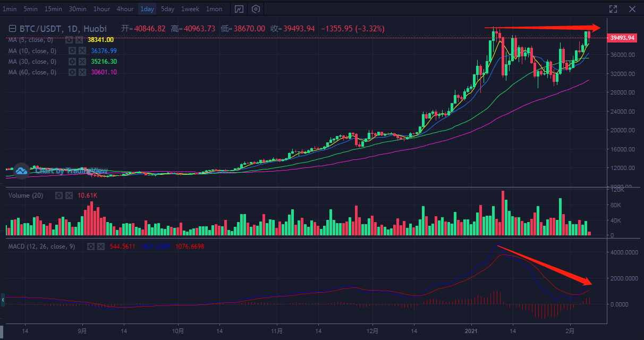This screenshot has width=644, height=340.
Task: Remove the MA 10 indicator
Action: tap(82, 51)
